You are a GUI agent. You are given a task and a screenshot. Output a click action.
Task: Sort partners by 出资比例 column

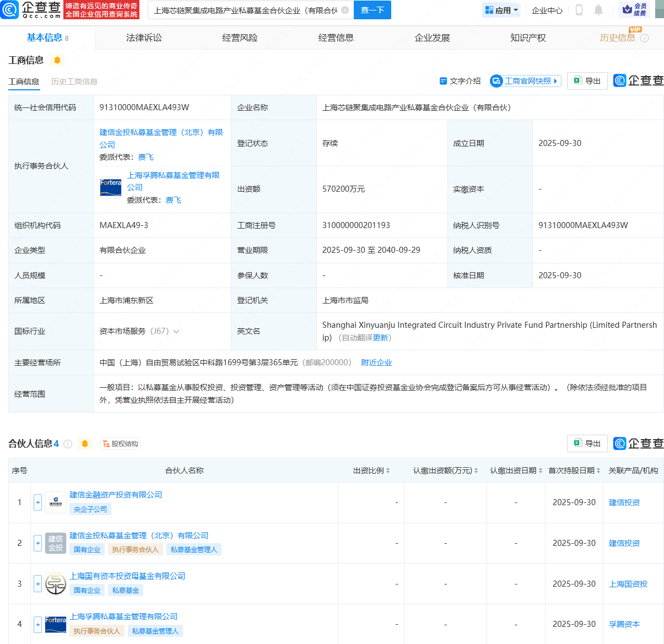[x=372, y=470]
